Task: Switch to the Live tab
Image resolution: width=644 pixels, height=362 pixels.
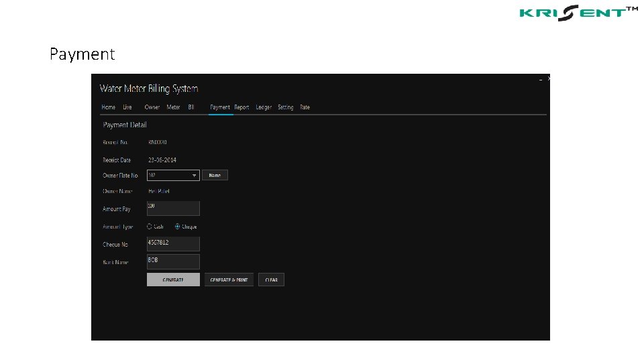Action: (127, 107)
